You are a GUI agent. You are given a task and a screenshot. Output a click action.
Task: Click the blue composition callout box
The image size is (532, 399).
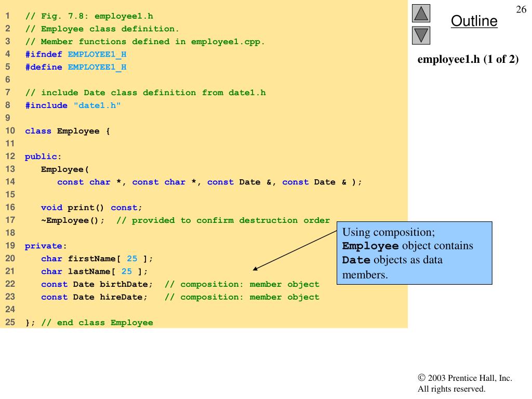[414, 253]
